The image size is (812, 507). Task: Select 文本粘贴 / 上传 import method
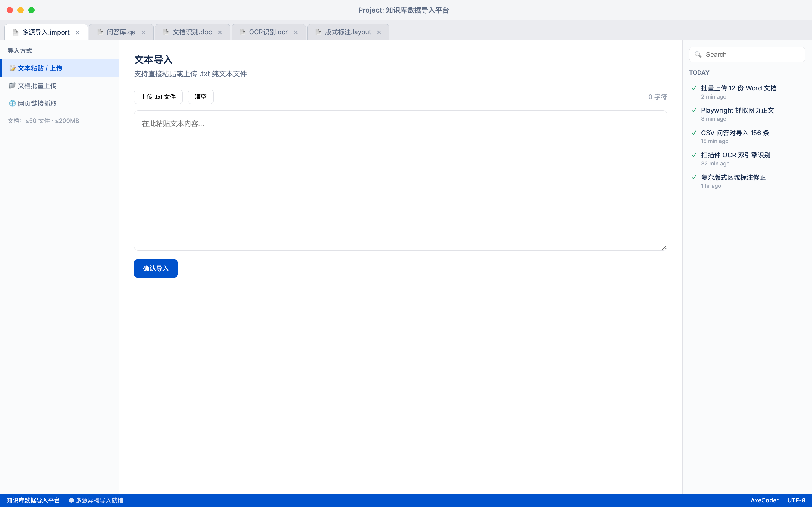point(59,68)
